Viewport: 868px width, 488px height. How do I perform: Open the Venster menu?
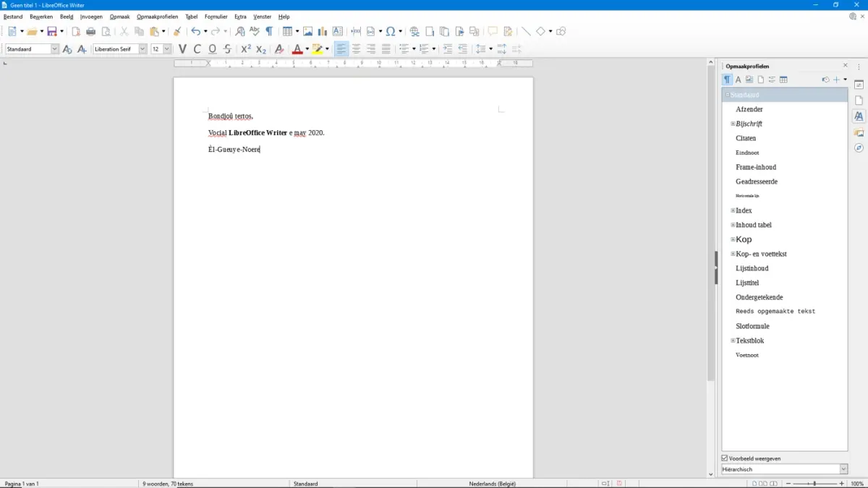[x=262, y=17]
